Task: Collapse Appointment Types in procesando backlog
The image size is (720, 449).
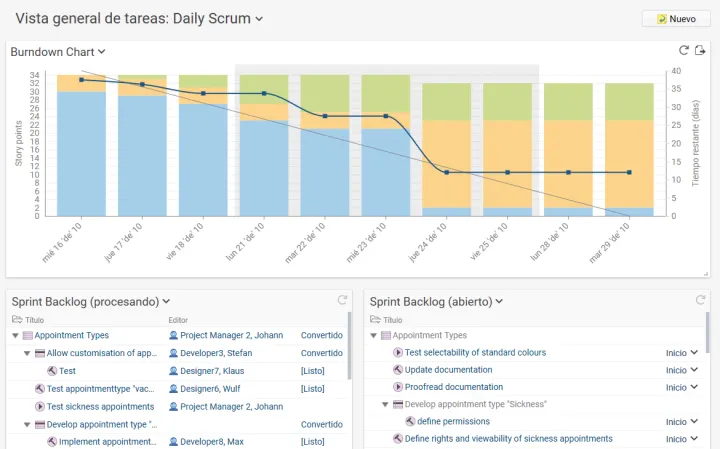Action: click(15, 336)
